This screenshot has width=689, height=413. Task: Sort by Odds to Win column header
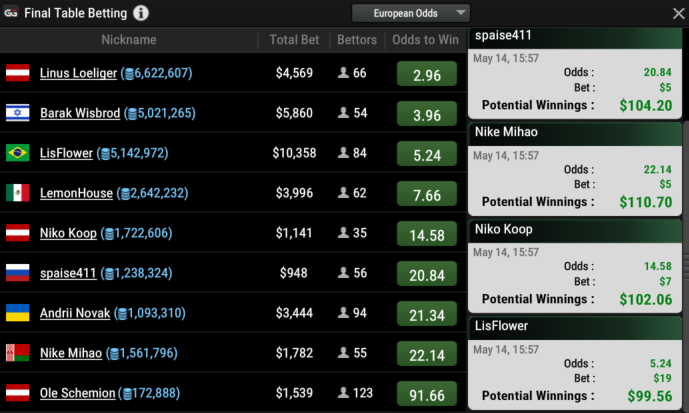[x=426, y=40]
